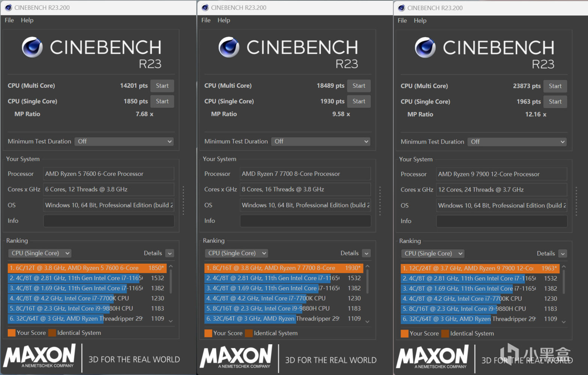The width and height of the screenshot is (588, 375).
Task: Select the top ranking row scoring 1930*
Action: 284,268
